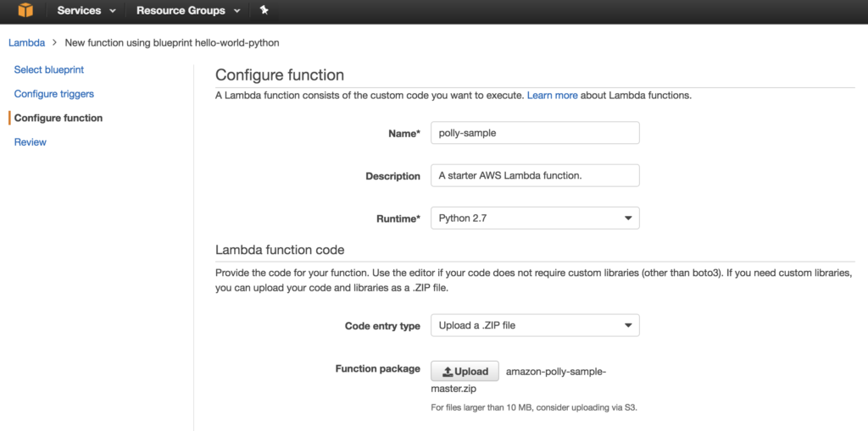Jump to the Review step
Image resolution: width=868 pixels, height=431 pixels.
31,142
